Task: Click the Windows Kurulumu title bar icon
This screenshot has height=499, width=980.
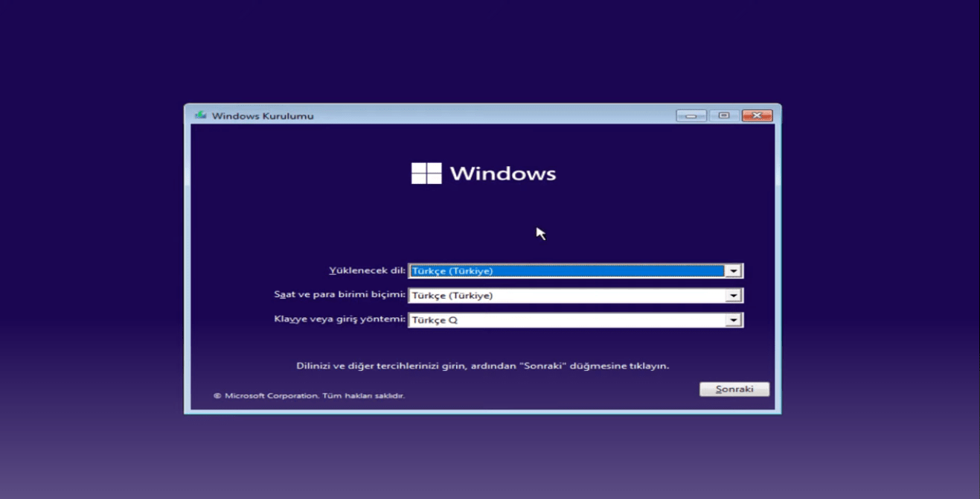Action: coord(200,115)
